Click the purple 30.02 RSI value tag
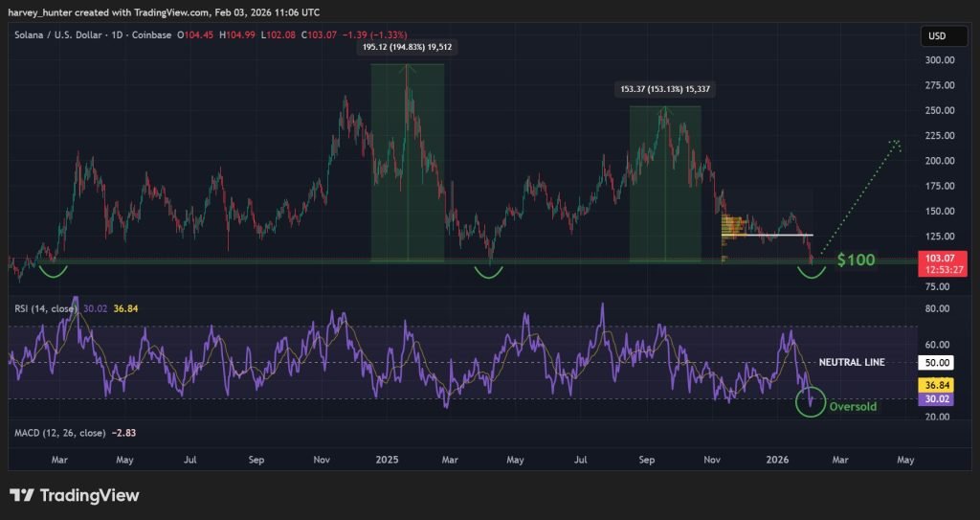This screenshot has width=980, height=520. tap(936, 399)
